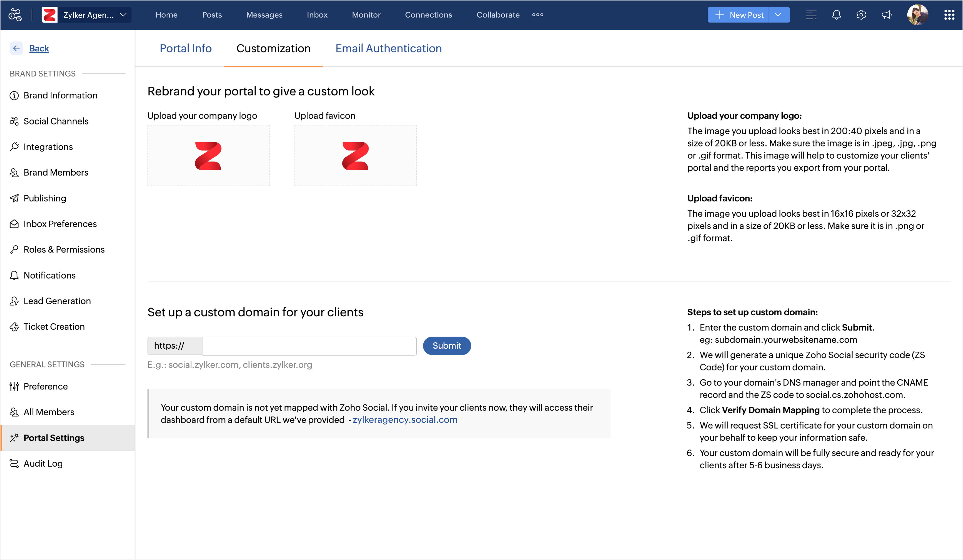Expand the Zylker Agency brand dropdown

(123, 15)
